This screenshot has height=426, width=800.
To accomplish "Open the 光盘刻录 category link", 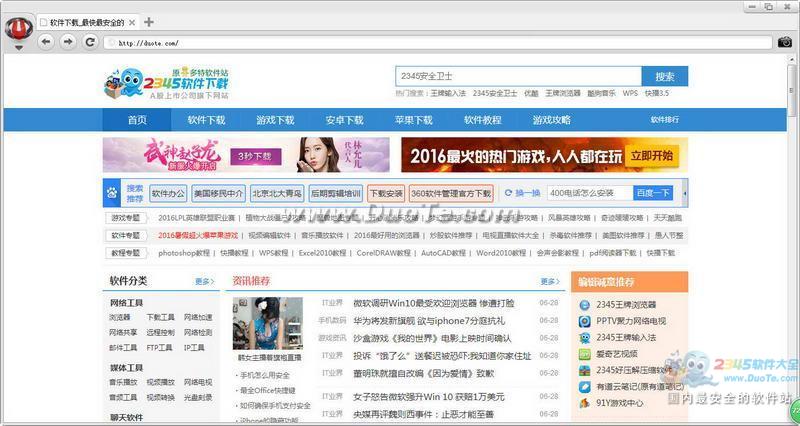I will tap(198, 397).
